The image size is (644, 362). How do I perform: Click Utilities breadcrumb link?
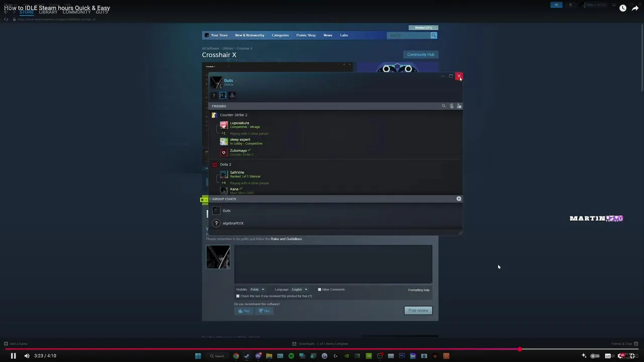[228, 48]
